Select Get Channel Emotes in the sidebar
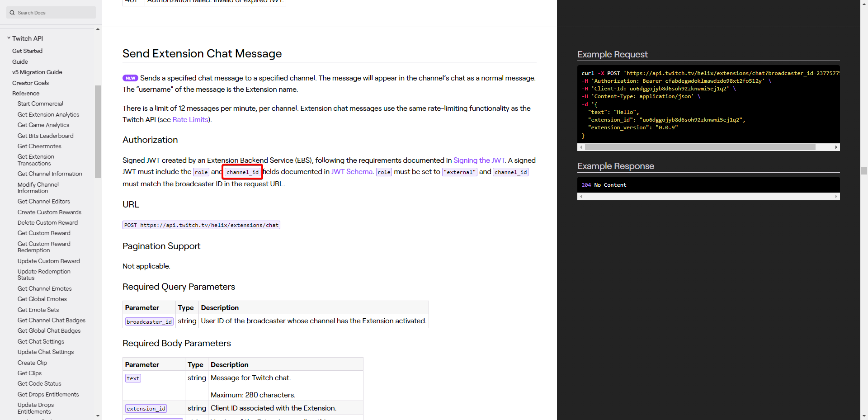This screenshot has width=868, height=420. 44,288
